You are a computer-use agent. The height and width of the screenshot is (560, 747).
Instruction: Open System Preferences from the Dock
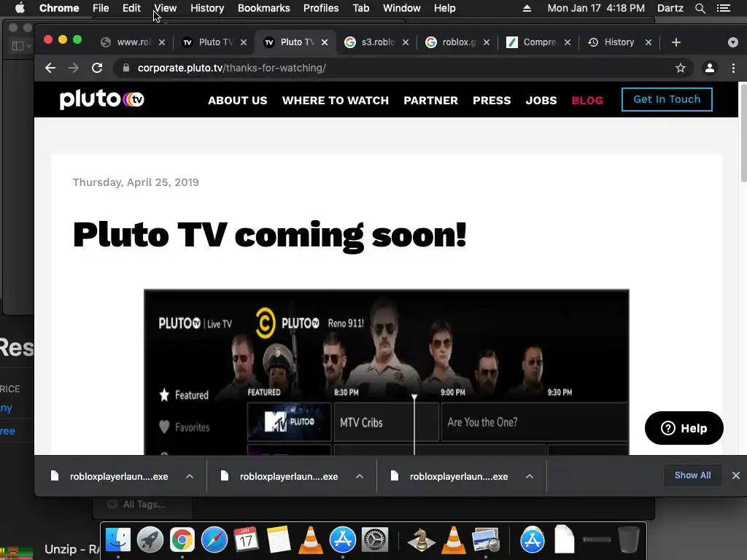point(375,540)
